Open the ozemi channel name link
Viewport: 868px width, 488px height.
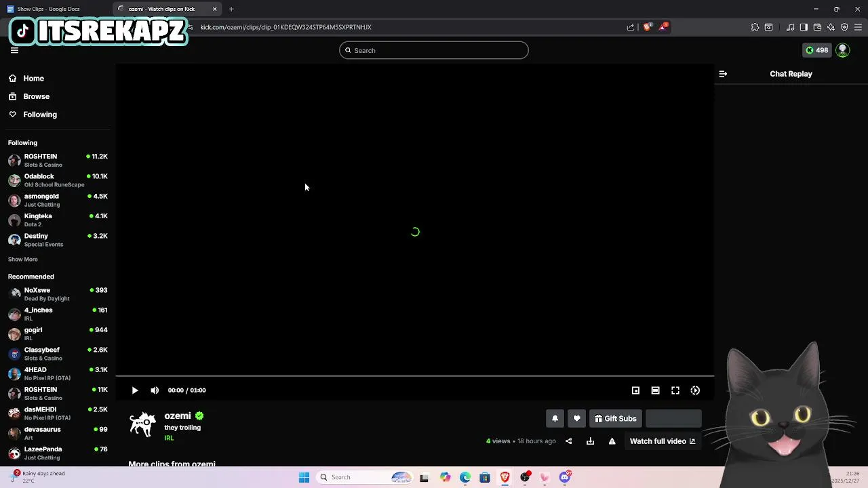(178, 415)
